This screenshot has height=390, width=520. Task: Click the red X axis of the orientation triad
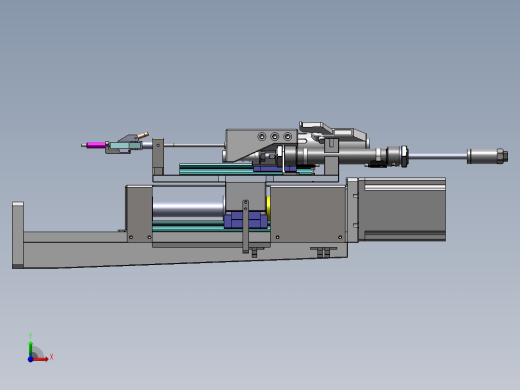point(41,359)
